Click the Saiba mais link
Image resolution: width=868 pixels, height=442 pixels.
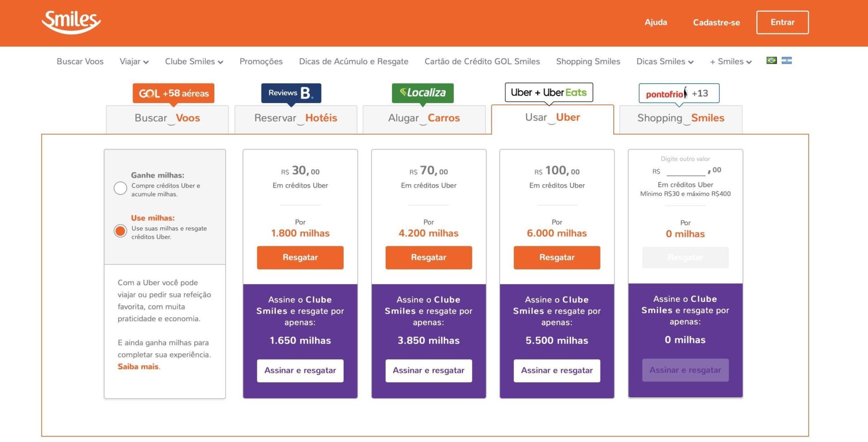(138, 367)
